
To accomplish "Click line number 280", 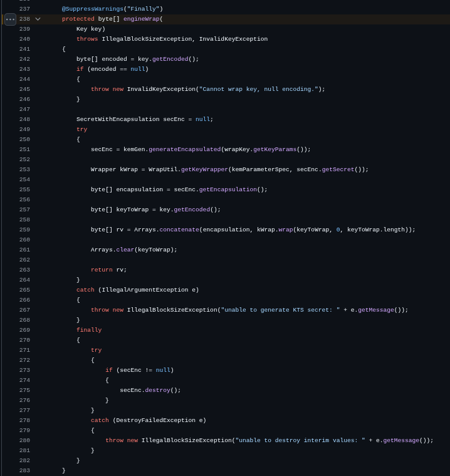I will tap(24, 440).
